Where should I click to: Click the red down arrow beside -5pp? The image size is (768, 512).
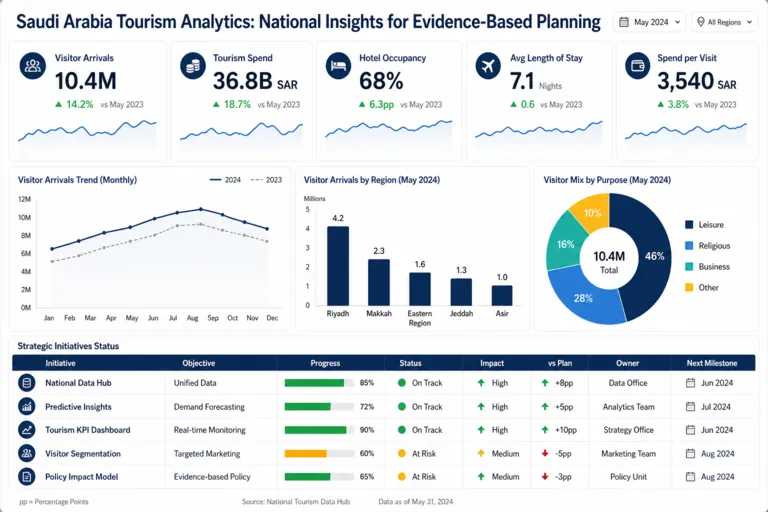pyautogui.click(x=545, y=453)
